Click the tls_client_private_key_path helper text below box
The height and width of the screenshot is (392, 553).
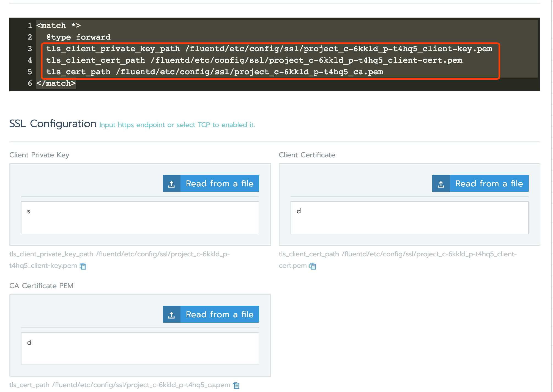[120, 260]
